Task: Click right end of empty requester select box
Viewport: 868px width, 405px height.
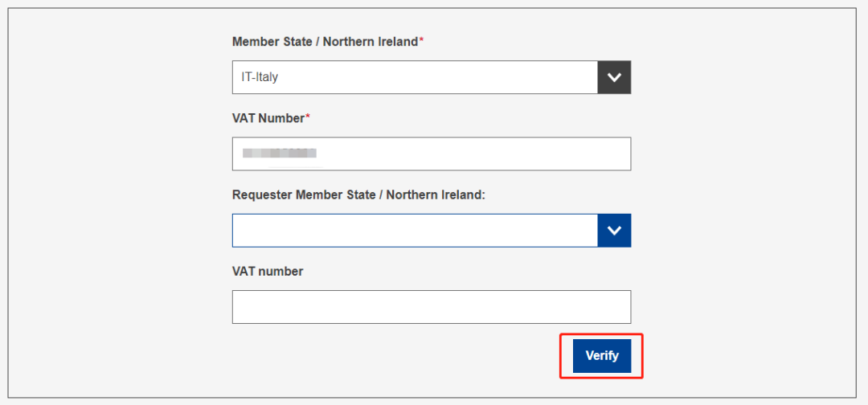Action: (579, 231)
